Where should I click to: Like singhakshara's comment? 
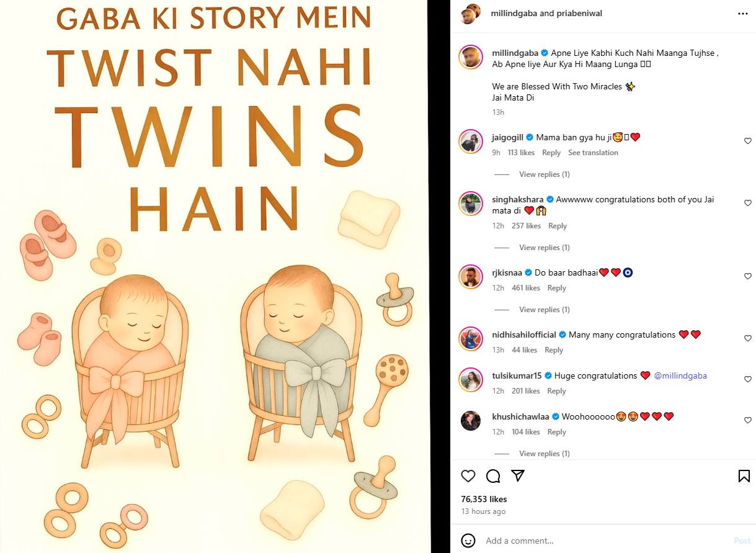748,203
